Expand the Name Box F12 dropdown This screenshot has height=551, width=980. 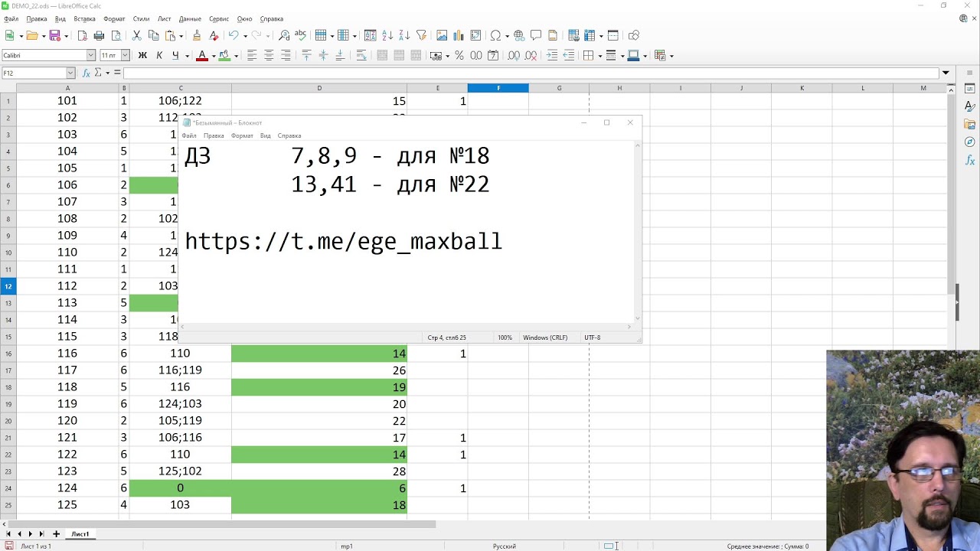(70, 73)
